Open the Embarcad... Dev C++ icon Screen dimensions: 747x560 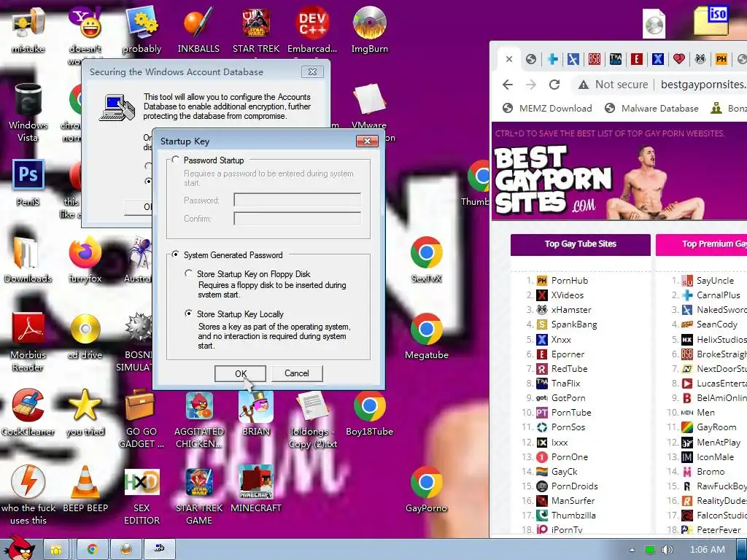[x=312, y=29]
